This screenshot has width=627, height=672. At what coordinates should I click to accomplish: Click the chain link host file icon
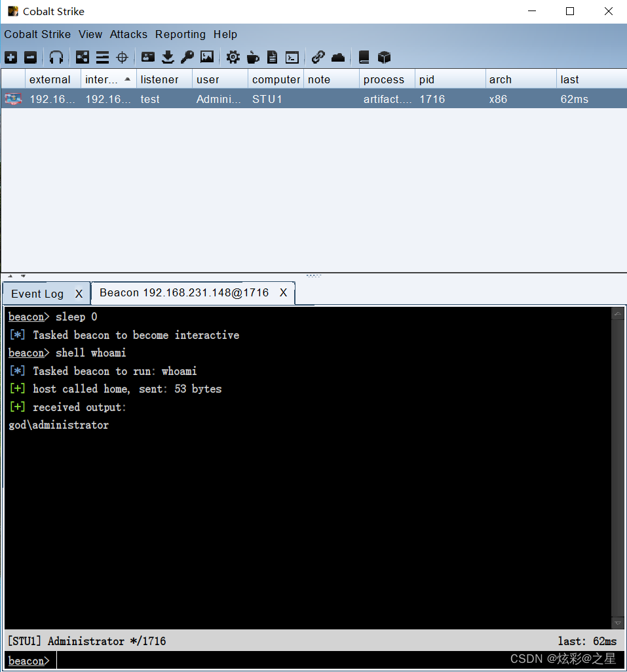[x=318, y=57]
